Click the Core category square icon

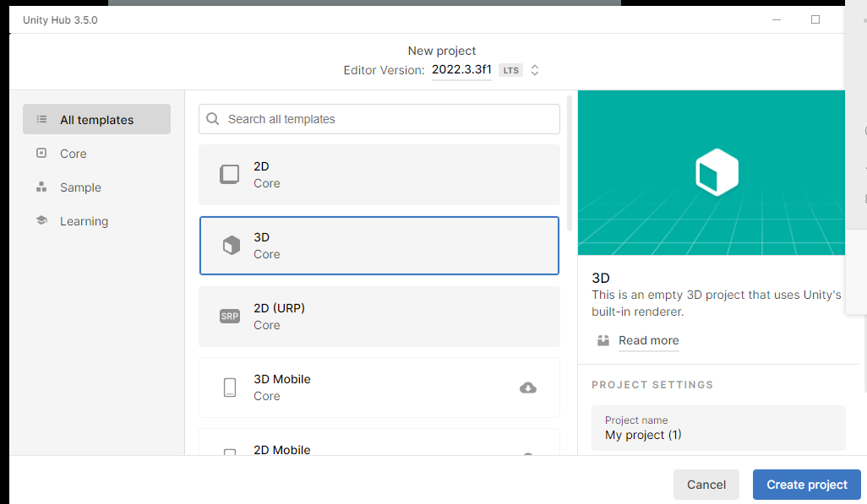[41, 153]
